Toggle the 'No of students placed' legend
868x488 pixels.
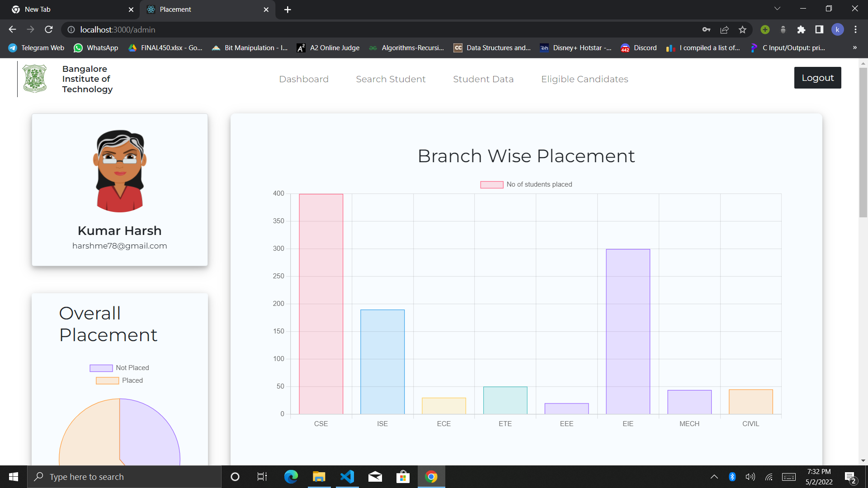(x=526, y=184)
